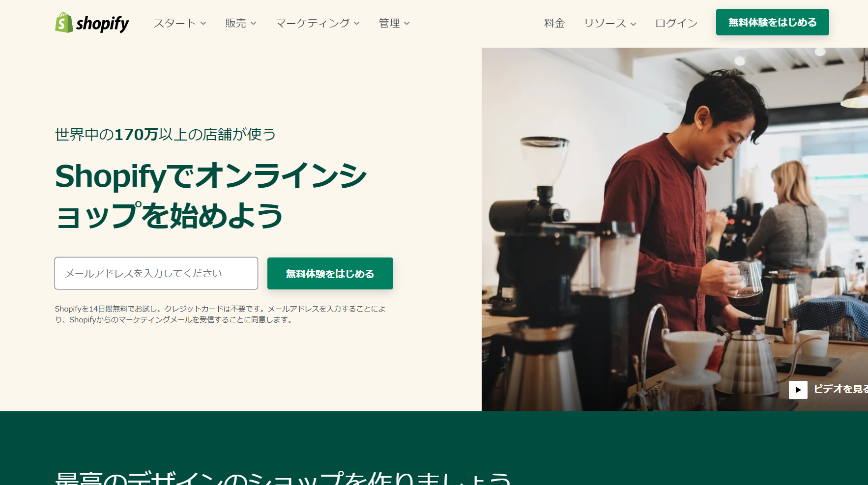Click the Shopifyでオンラインショップ headline
This screenshot has height=485, width=868.
[x=211, y=196]
